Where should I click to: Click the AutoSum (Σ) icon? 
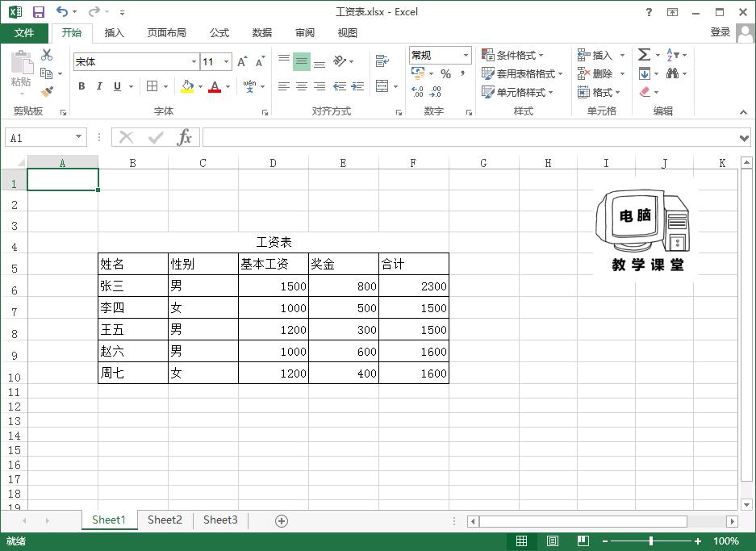pos(645,55)
